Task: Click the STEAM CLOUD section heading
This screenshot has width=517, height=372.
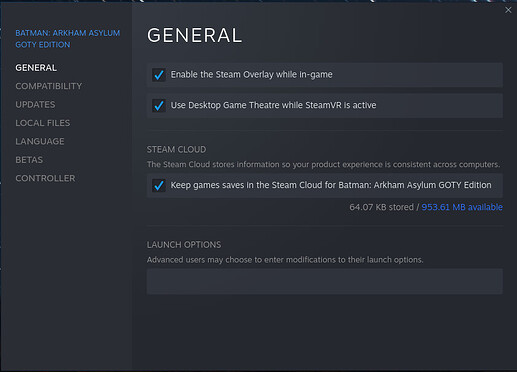Action: click(x=176, y=149)
